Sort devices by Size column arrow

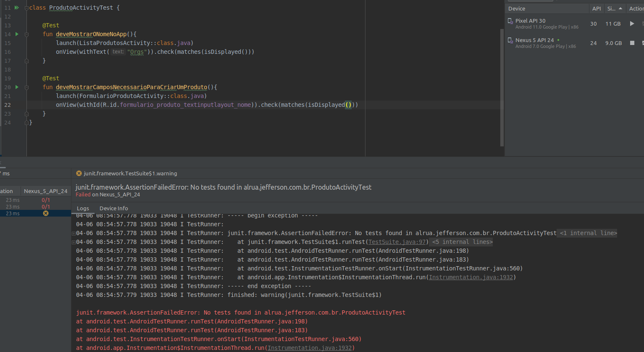point(620,8)
